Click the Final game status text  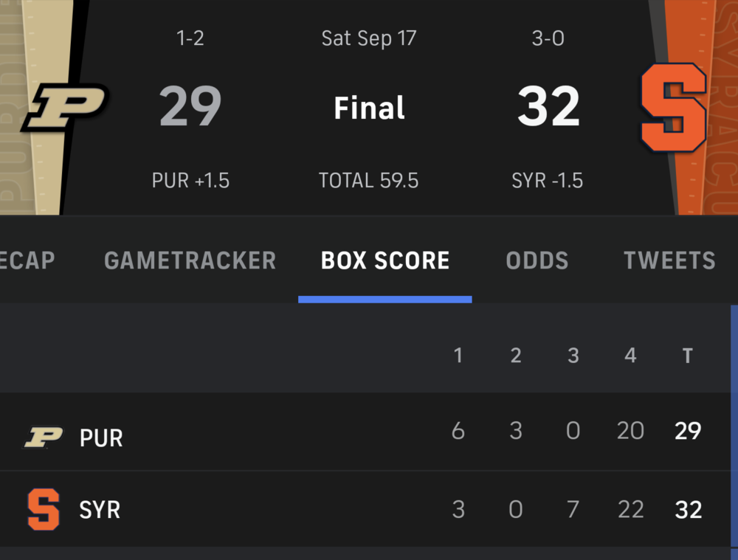point(369,108)
